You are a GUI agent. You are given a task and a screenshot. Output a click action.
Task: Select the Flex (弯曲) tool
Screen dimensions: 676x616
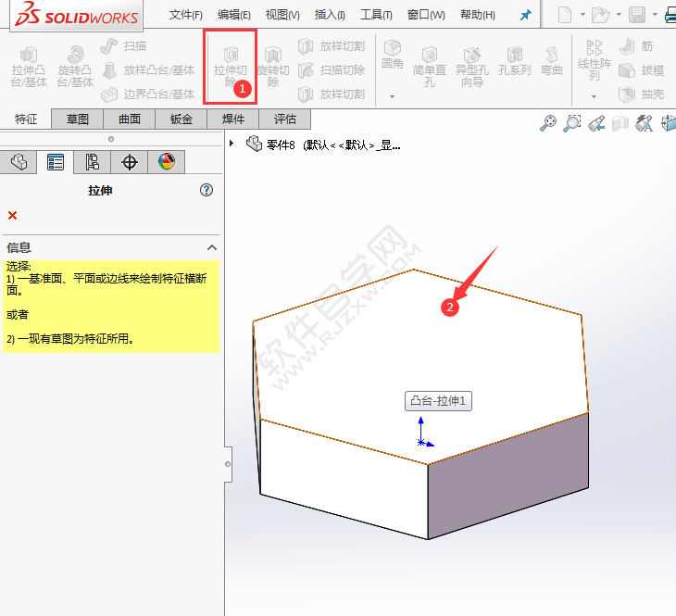click(551, 61)
